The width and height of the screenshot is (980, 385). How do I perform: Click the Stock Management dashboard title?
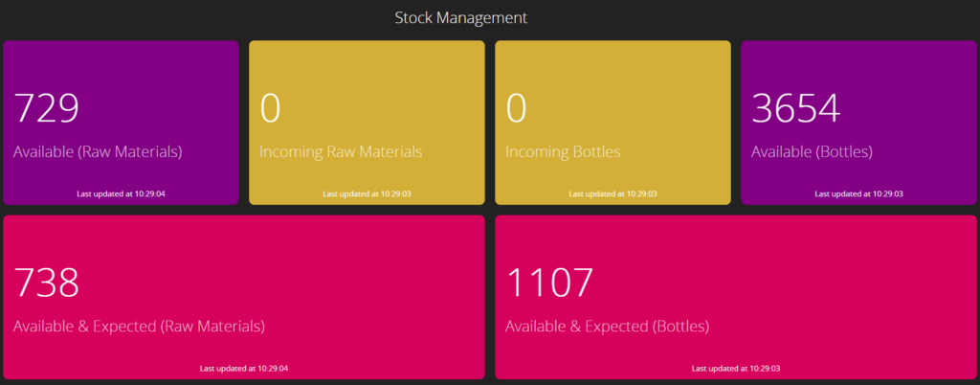click(x=460, y=17)
